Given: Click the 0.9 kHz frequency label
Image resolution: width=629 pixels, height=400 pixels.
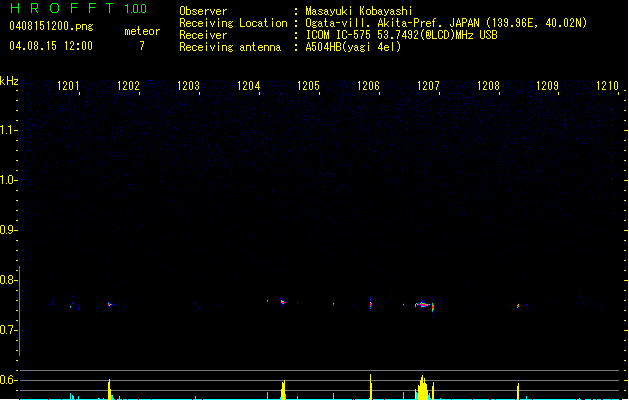Looking at the screenshot, I should click(x=8, y=230).
